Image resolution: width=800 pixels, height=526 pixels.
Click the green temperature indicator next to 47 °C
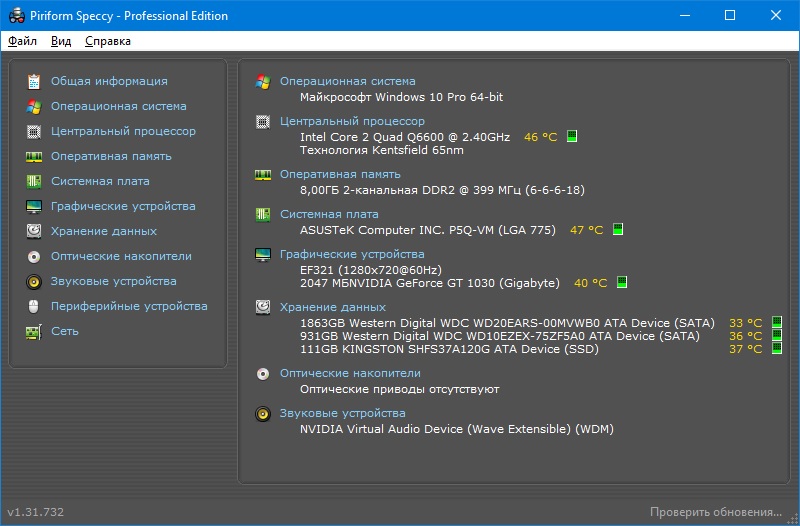pos(618,229)
